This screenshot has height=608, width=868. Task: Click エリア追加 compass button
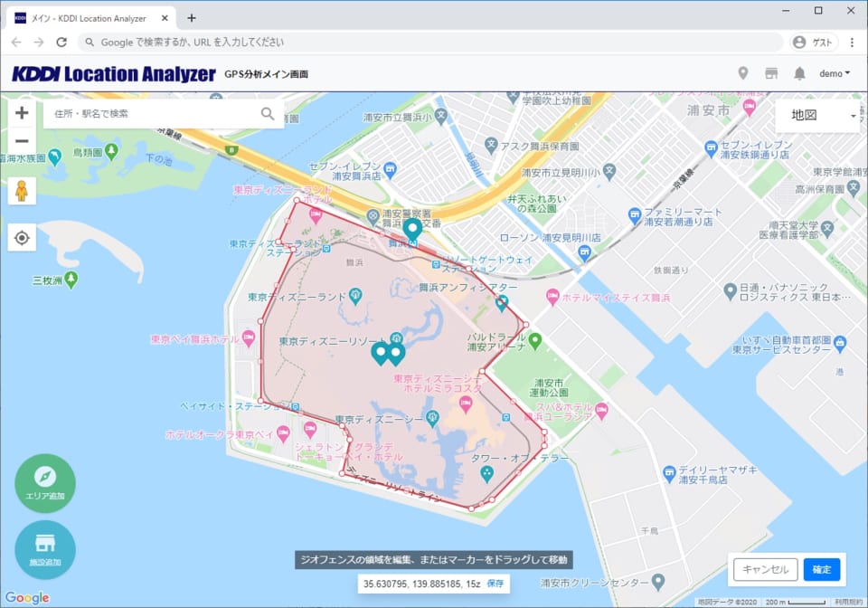tap(45, 483)
